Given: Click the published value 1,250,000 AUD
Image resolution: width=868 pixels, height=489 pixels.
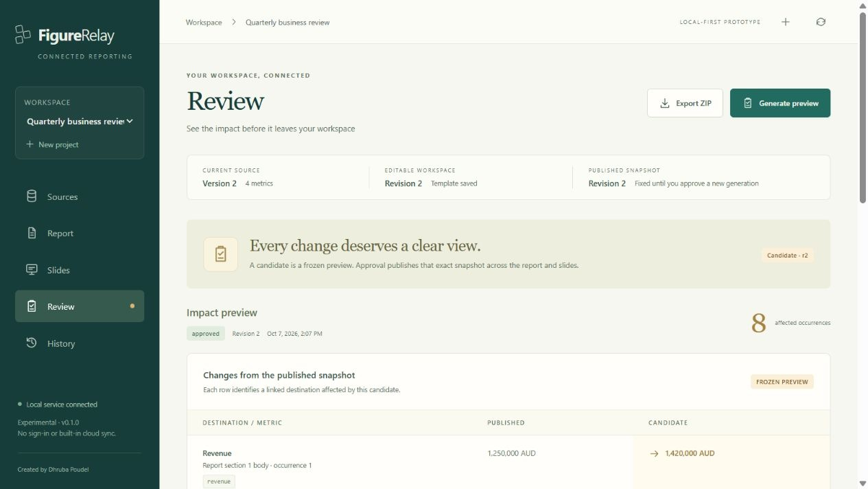Looking at the screenshot, I should point(511,453).
